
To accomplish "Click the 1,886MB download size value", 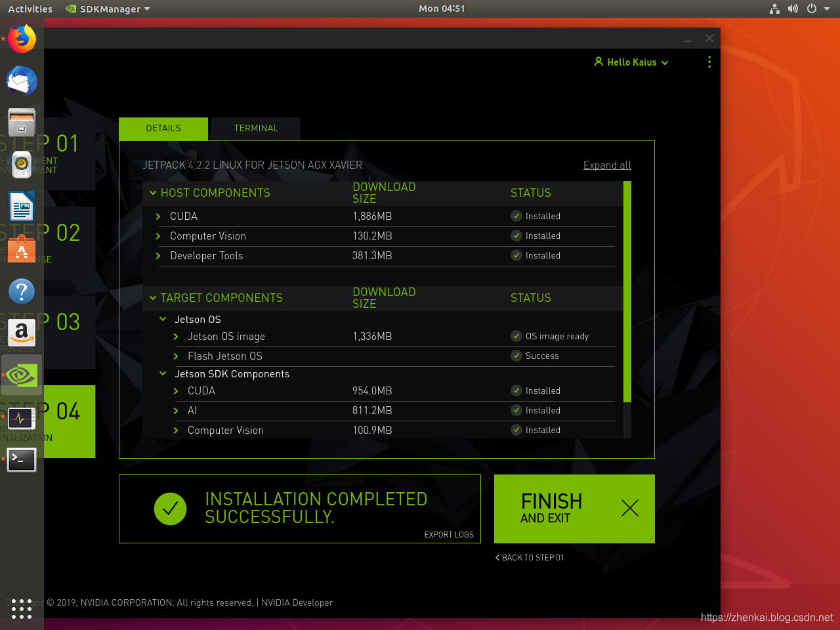I will (372, 217).
